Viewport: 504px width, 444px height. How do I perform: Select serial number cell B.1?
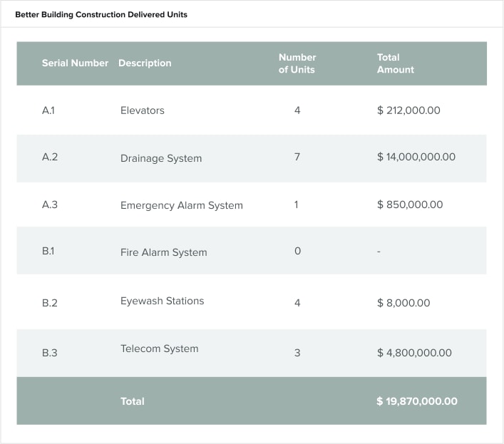click(48, 251)
